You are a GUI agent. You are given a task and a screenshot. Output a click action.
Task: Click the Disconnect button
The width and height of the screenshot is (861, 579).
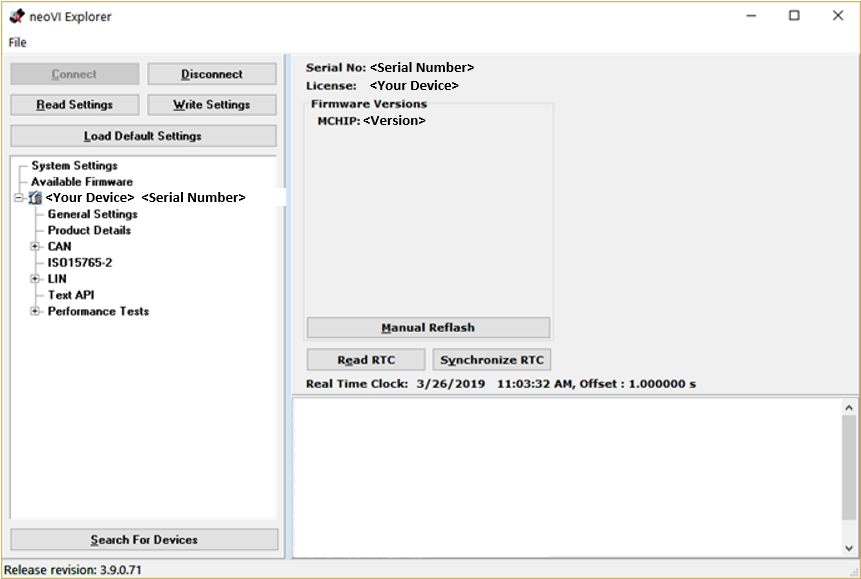click(x=212, y=74)
